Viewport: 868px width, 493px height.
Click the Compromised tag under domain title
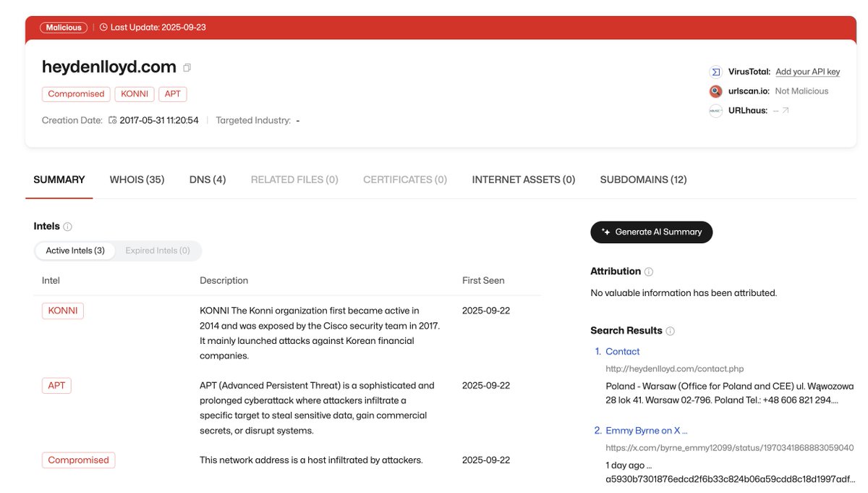pos(76,94)
